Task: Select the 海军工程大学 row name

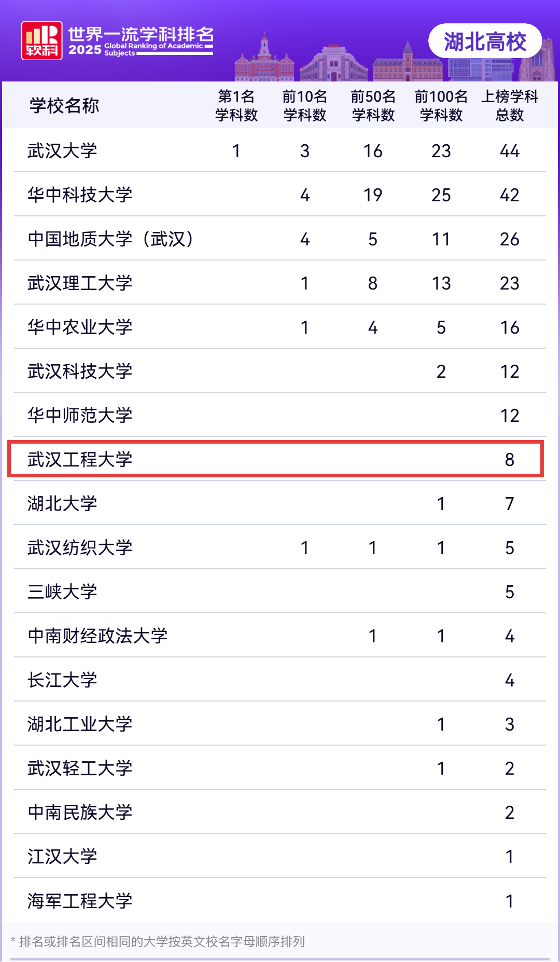Action: point(80,901)
